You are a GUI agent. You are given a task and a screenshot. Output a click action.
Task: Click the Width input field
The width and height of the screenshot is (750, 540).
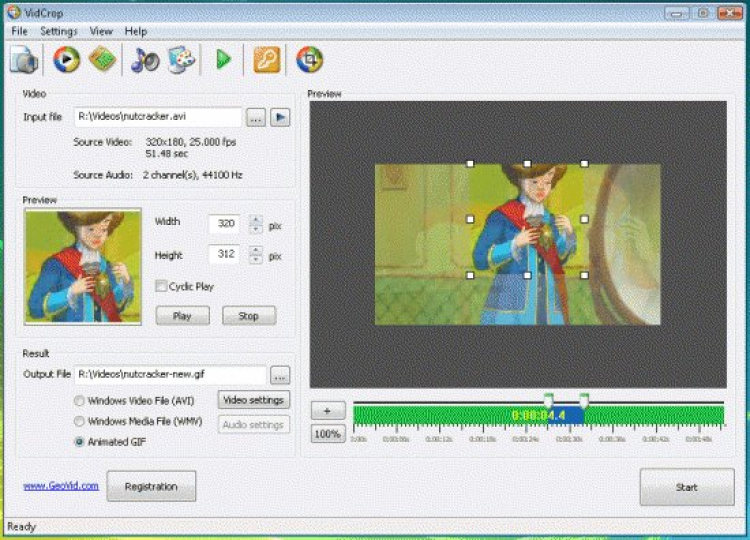[225, 224]
